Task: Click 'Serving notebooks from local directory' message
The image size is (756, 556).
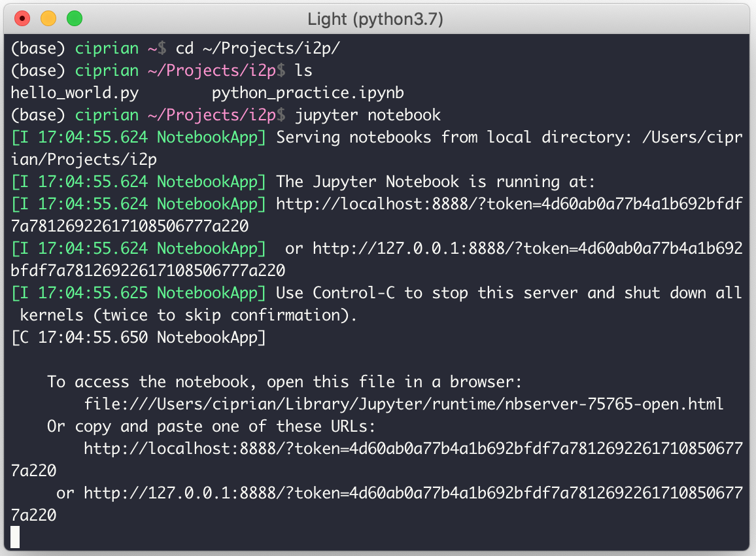Action: pos(453,137)
